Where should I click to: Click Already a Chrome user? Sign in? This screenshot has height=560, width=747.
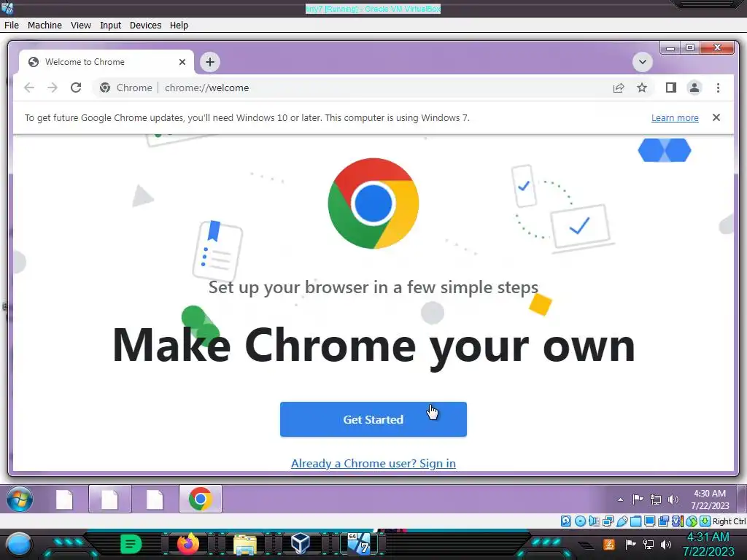click(x=373, y=463)
